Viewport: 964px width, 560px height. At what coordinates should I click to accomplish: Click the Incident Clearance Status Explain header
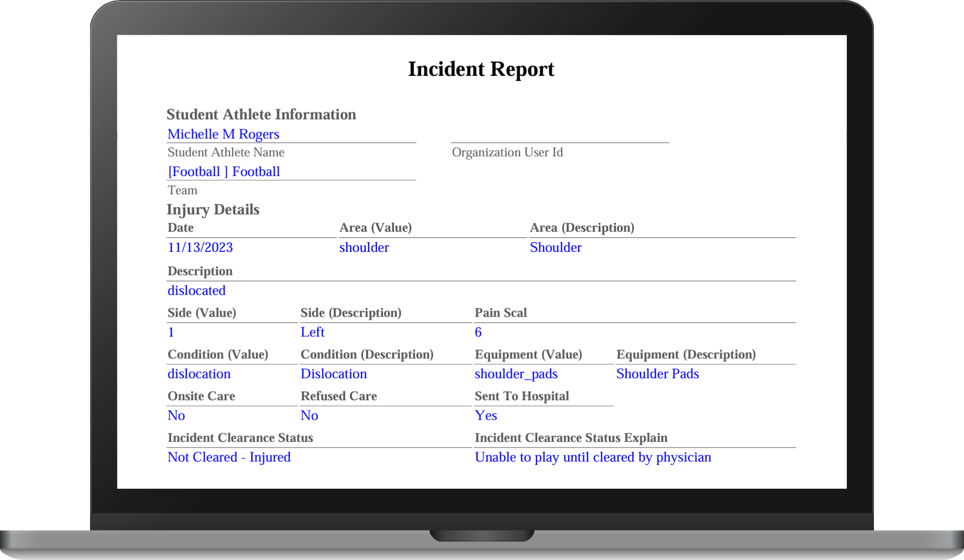[x=571, y=438]
